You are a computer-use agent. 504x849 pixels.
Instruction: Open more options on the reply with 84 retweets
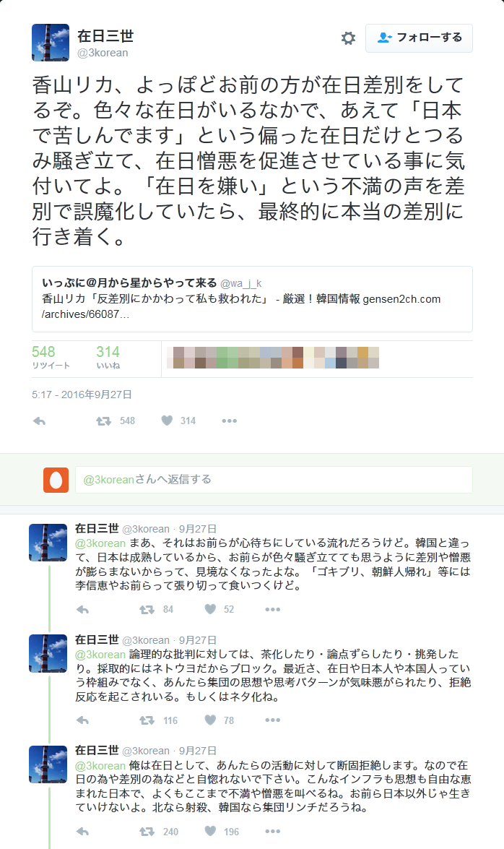[273, 610]
